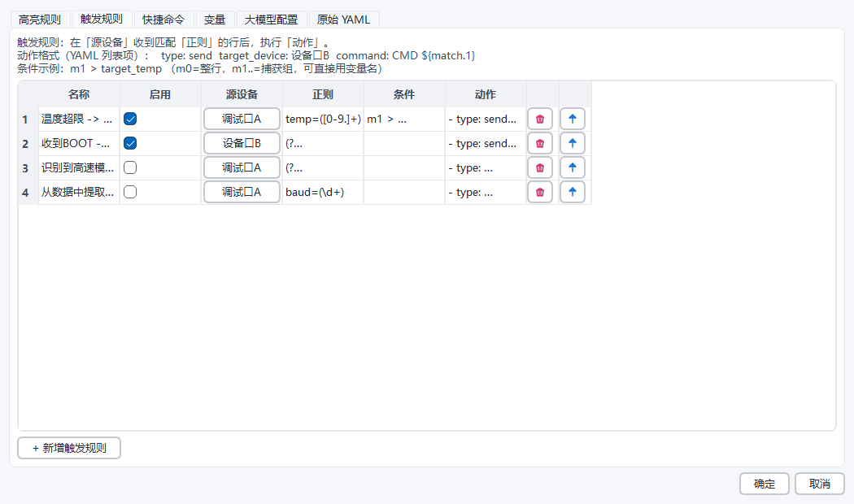Edit the regex cell of 收到BOOT rule
The image size is (854, 504).
[323, 143]
